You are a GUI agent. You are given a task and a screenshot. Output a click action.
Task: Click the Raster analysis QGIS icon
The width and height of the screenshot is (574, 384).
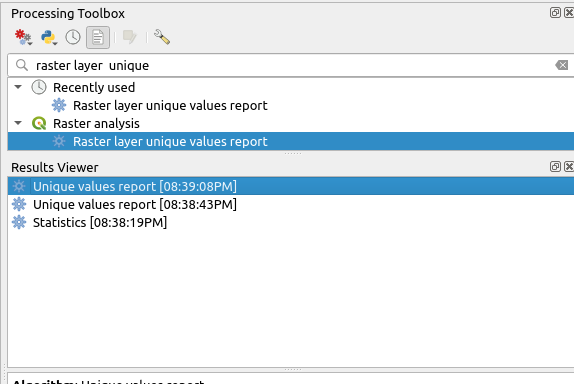39,123
